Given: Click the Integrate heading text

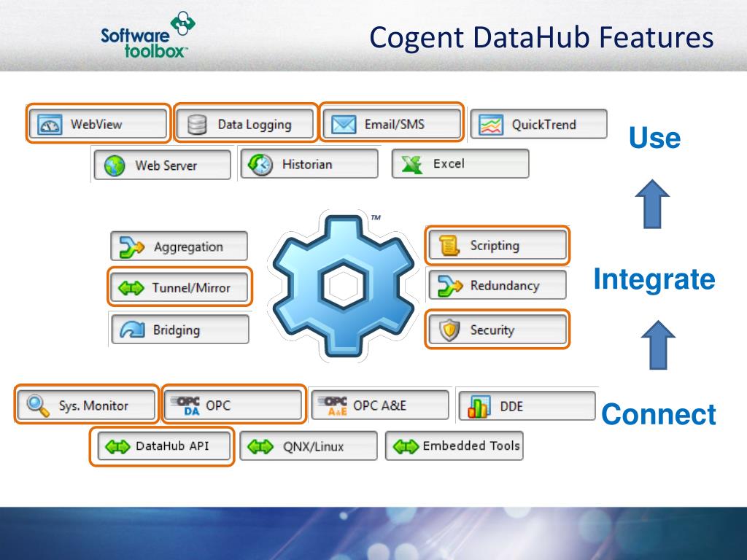Looking at the screenshot, I should [654, 279].
